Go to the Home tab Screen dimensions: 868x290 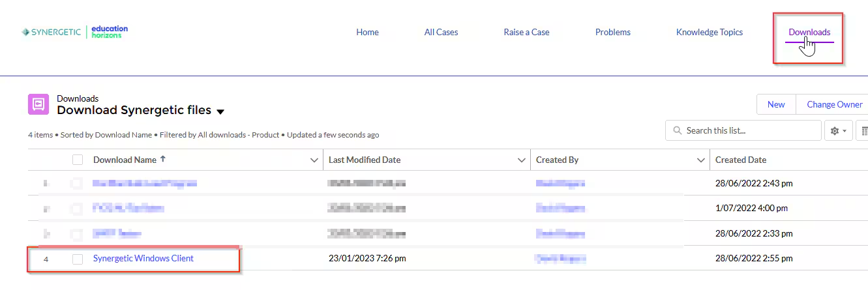(x=367, y=32)
